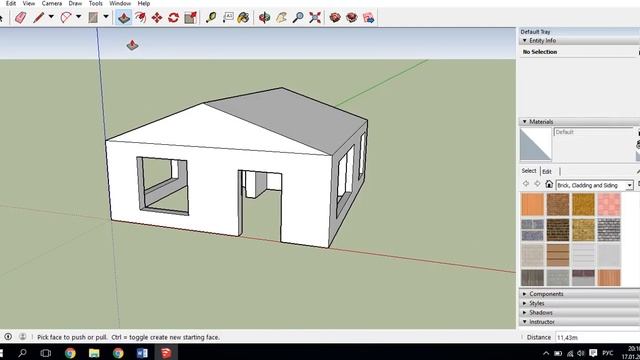Viewport: 640px width, 360px height.
Task: Open the Draw menu
Action: click(75, 3)
